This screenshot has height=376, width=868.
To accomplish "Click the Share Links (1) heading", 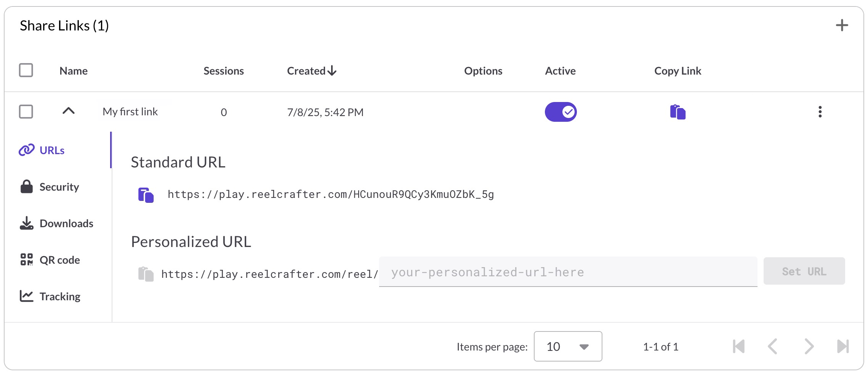I will click(64, 25).
